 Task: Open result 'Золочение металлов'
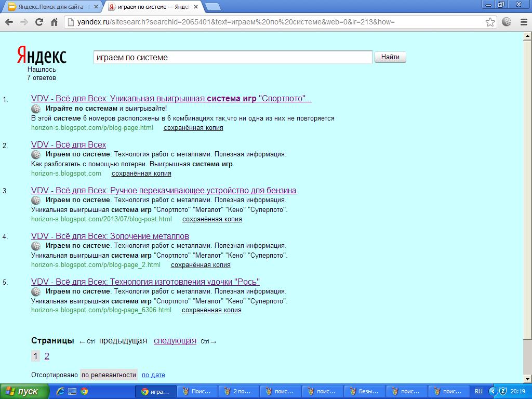[x=110, y=236]
